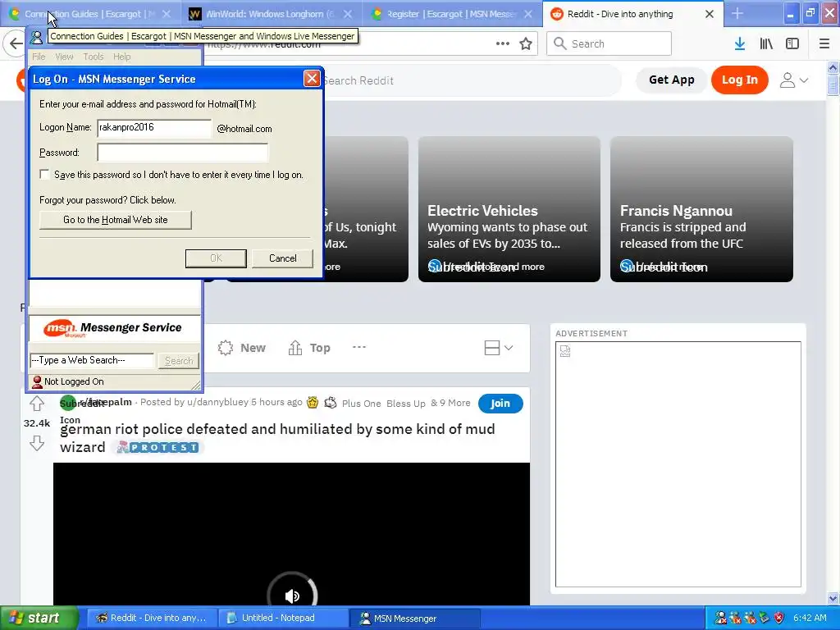Viewport: 840px width, 630px height.
Task: Open MSN Messenger View menu
Action: (x=64, y=57)
